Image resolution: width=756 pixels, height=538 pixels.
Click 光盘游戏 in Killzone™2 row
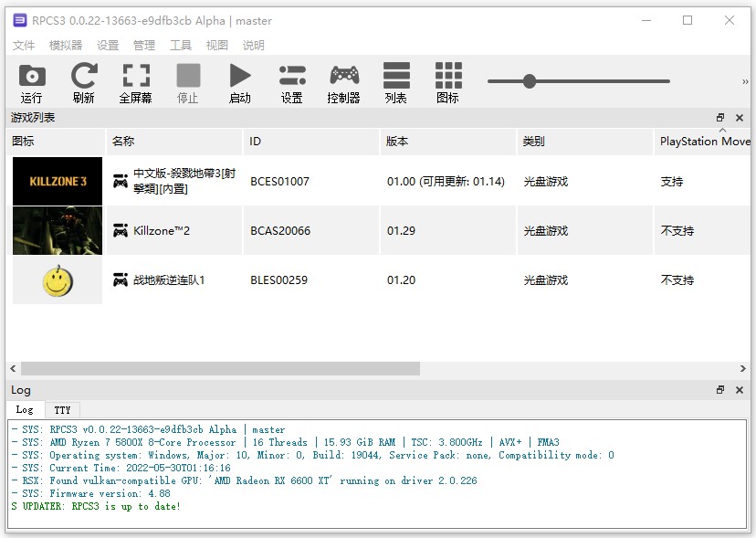pyautogui.click(x=546, y=231)
